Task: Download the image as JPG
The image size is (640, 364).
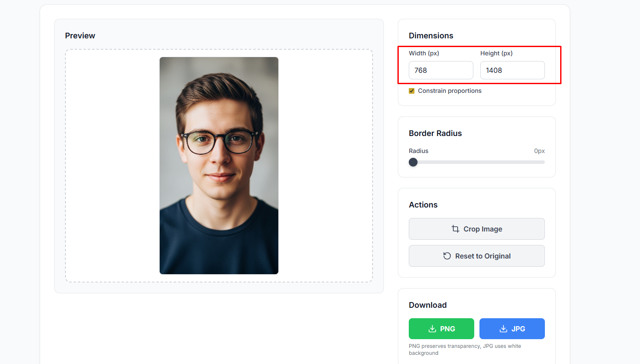Action: point(512,329)
